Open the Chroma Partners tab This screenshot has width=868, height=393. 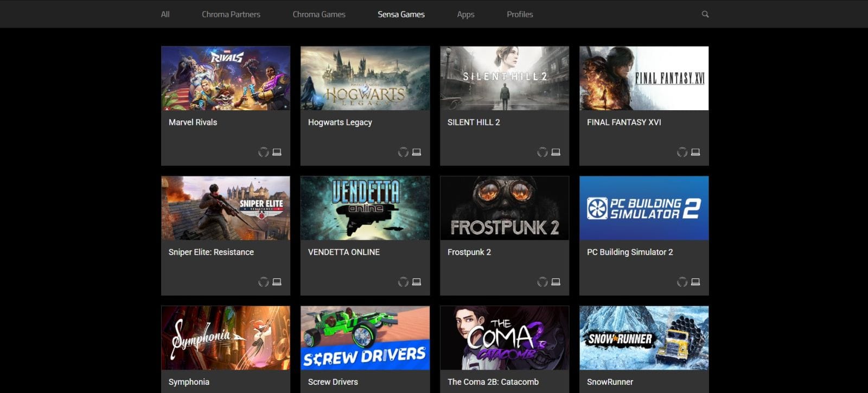231,14
